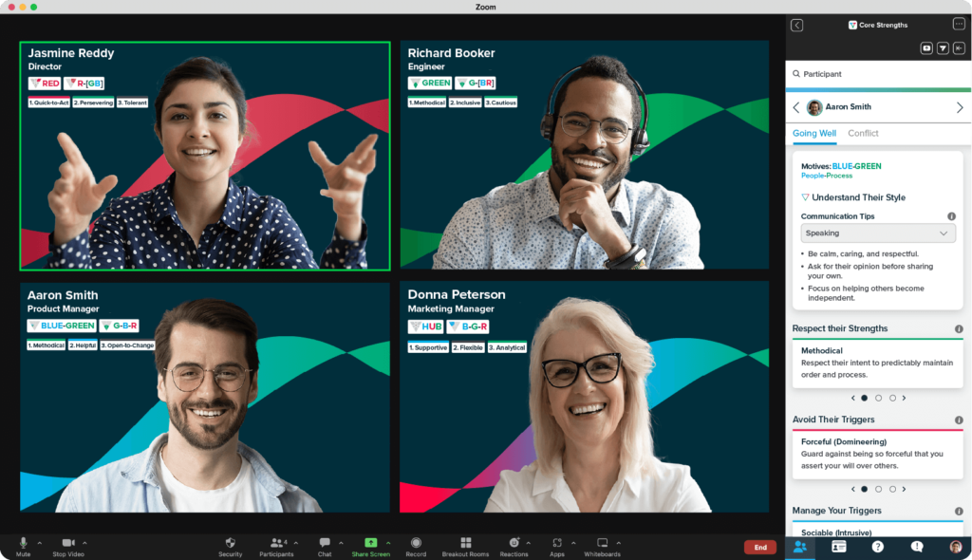The width and height of the screenshot is (972, 560).
Task: Open the Apps menu
Action: 556,547
